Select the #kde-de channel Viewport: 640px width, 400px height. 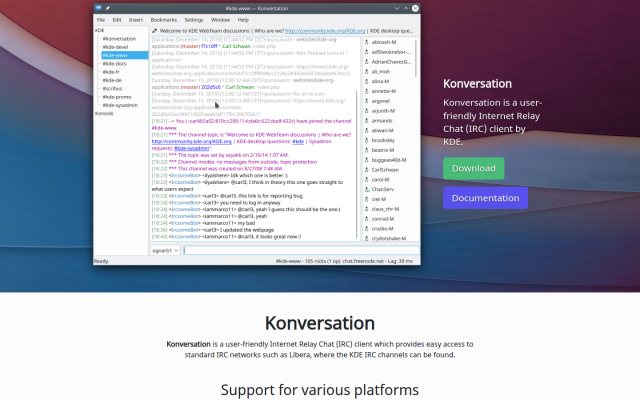(x=112, y=80)
